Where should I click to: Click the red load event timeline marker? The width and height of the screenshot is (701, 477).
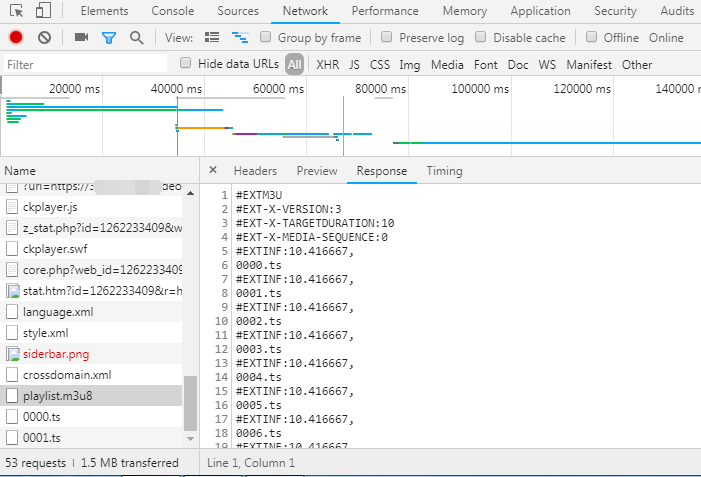343,126
